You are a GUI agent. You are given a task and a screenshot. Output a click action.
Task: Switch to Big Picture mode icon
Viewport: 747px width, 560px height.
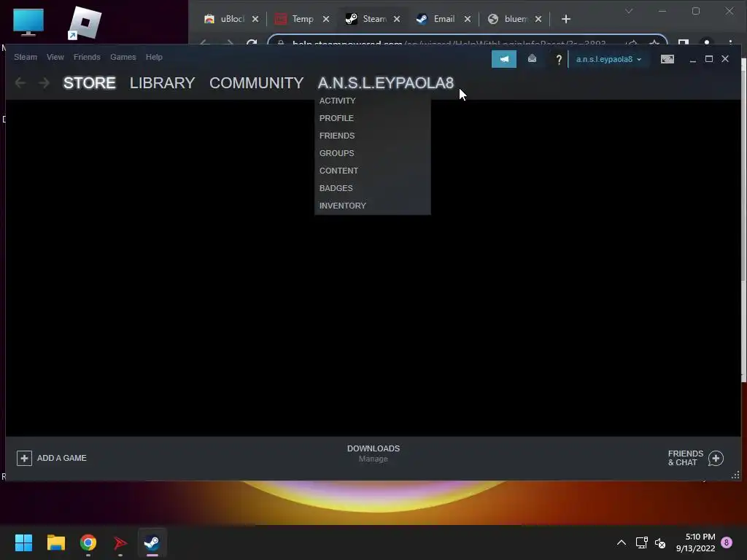pyautogui.click(x=667, y=59)
